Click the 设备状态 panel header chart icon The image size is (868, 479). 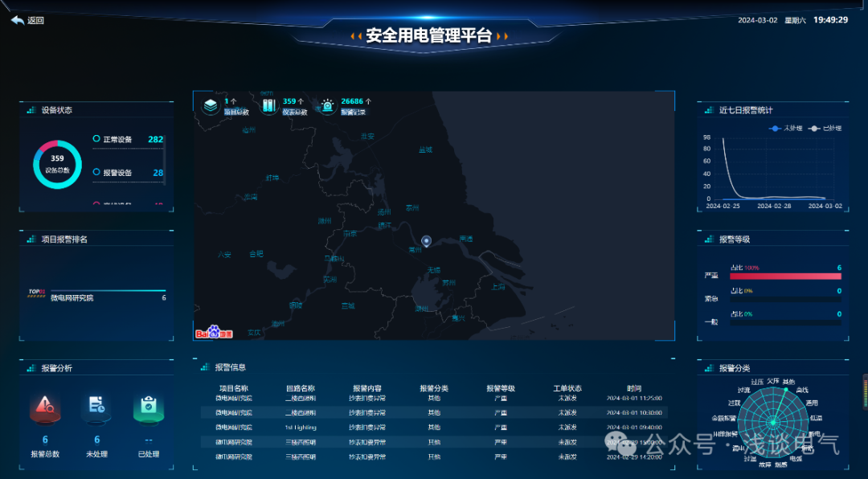click(x=32, y=110)
